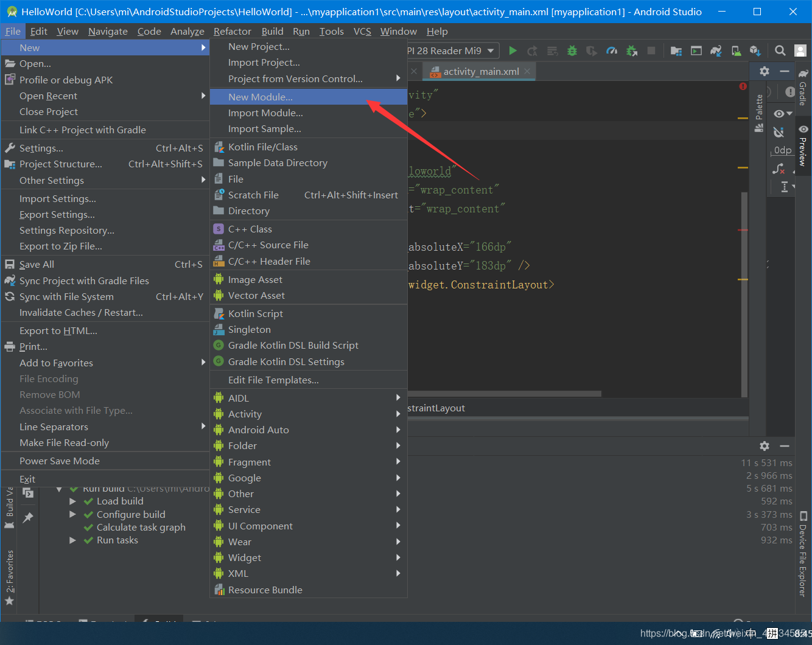Click Attach debugger to Android process icon

(x=632, y=51)
